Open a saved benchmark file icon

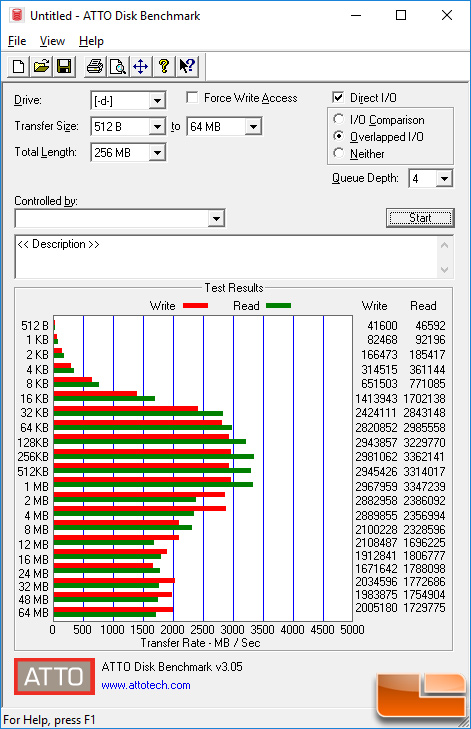pyautogui.click(x=41, y=66)
